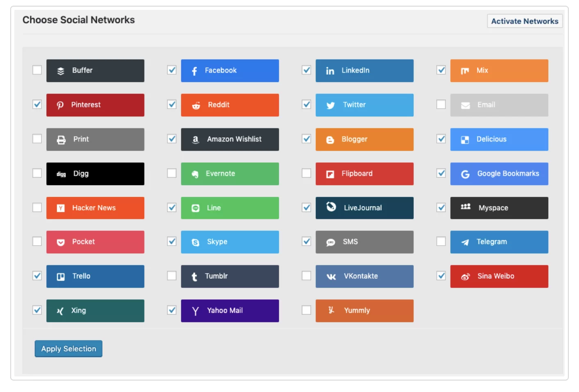This screenshot has width=579, height=392.
Task: Click the Telegram paper plane icon
Action: [x=465, y=242]
